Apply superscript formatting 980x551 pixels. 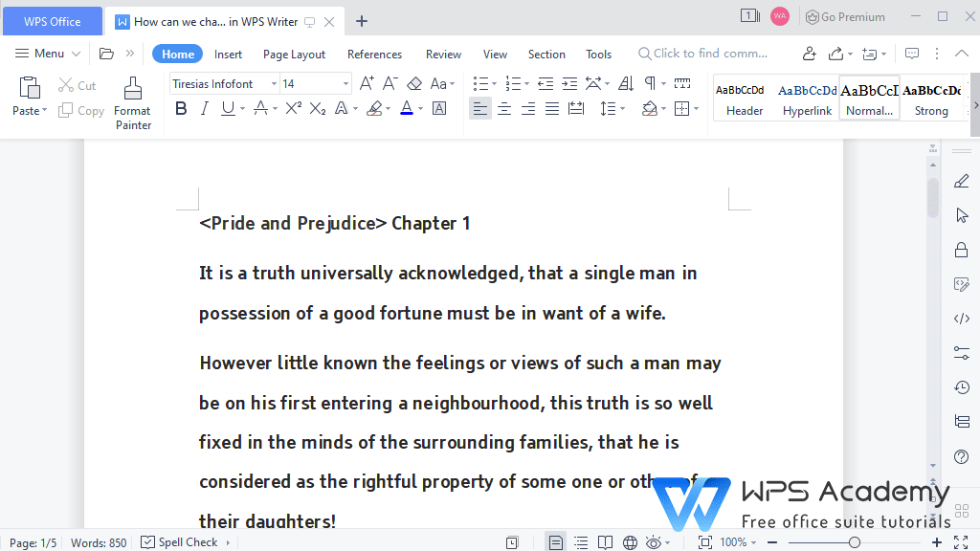click(293, 109)
